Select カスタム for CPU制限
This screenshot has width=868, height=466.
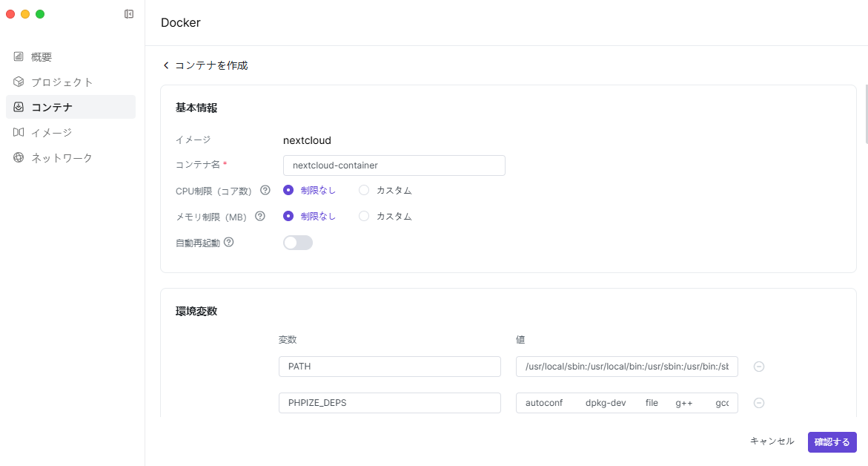[x=364, y=190]
